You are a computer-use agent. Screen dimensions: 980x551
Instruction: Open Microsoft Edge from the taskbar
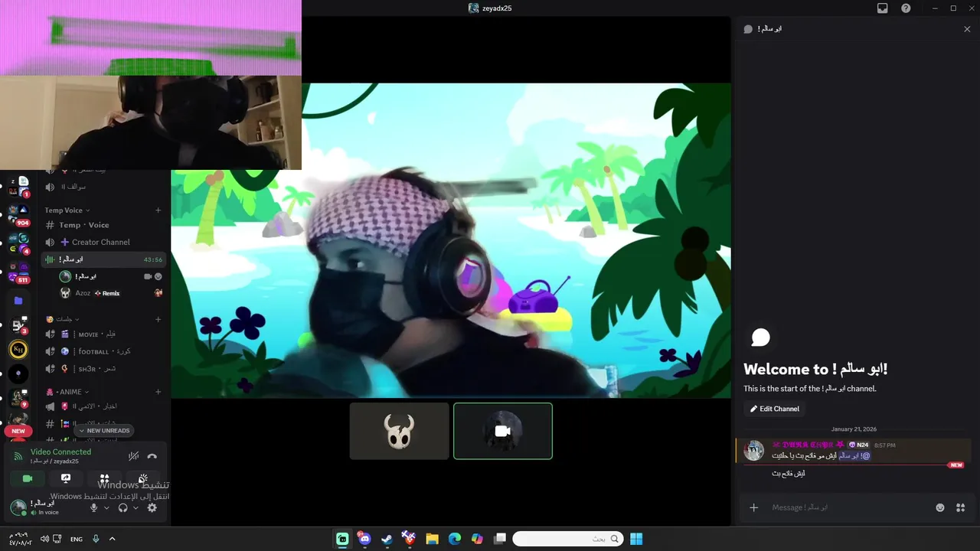(x=454, y=539)
